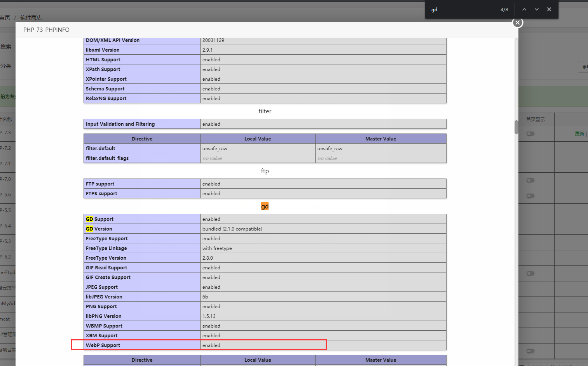Toggle homepage display for PHP-7.3 row
This screenshot has width=588, height=366.
[x=530, y=134]
